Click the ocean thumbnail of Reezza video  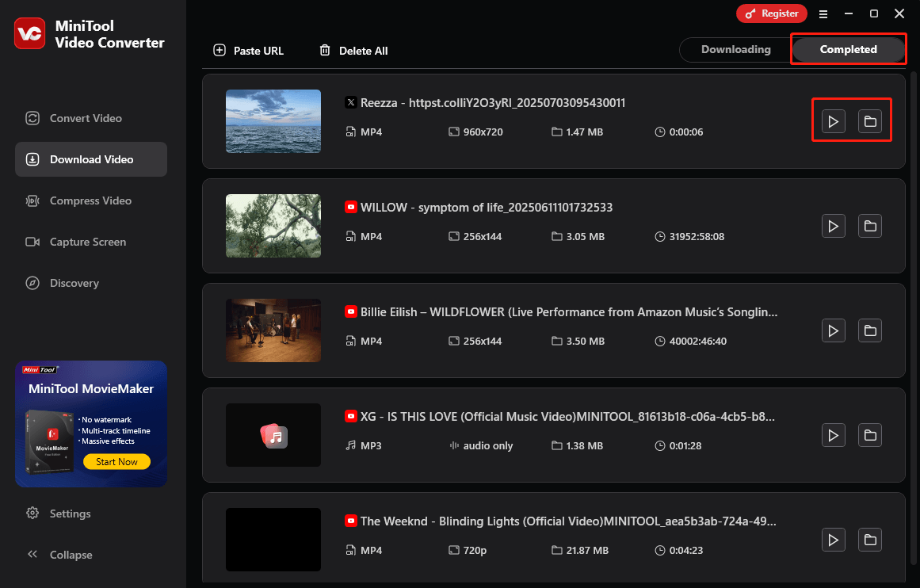(x=273, y=121)
